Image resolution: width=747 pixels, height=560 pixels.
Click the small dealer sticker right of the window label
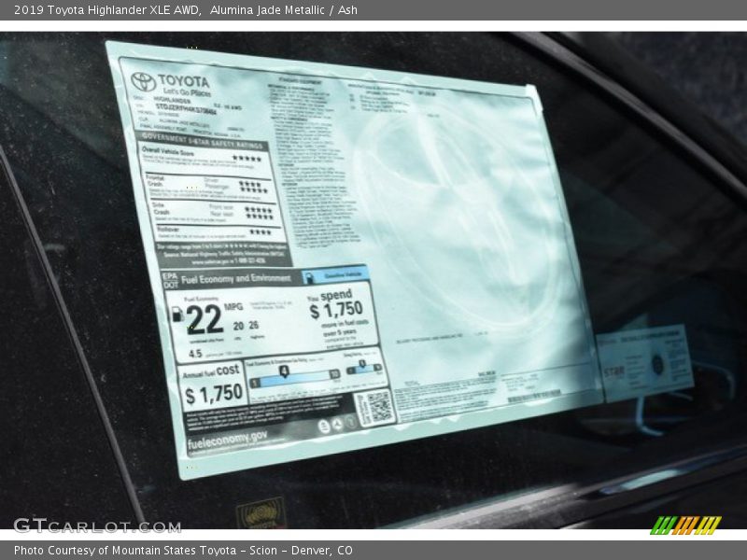[x=644, y=363]
